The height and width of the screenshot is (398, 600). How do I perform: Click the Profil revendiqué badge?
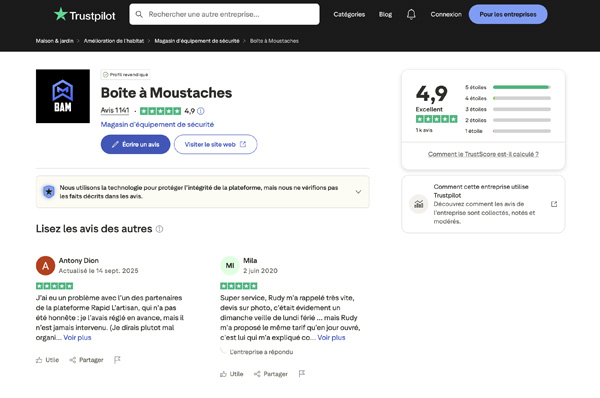pyautogui.click(x=126, y=75)
